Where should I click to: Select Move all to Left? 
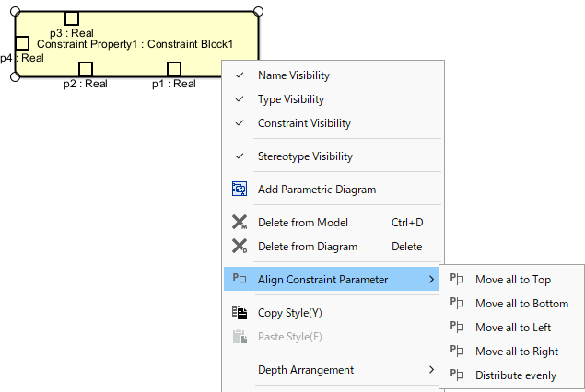(x=511, y=327)
